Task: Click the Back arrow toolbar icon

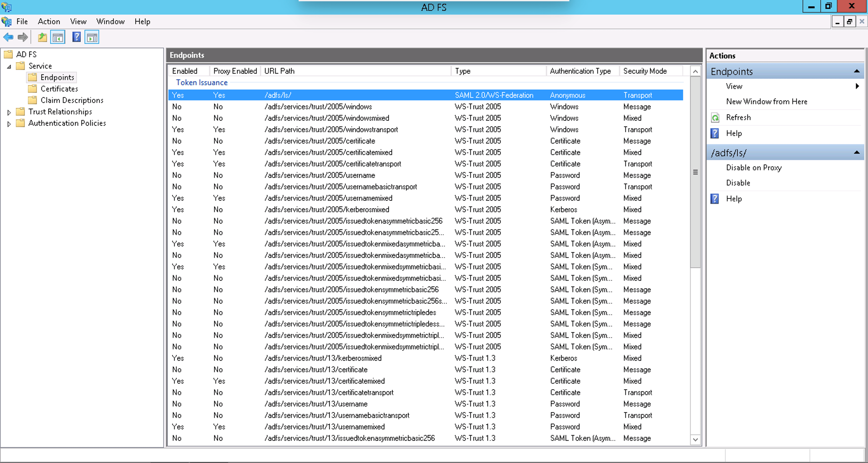Action: coord(8,37)
